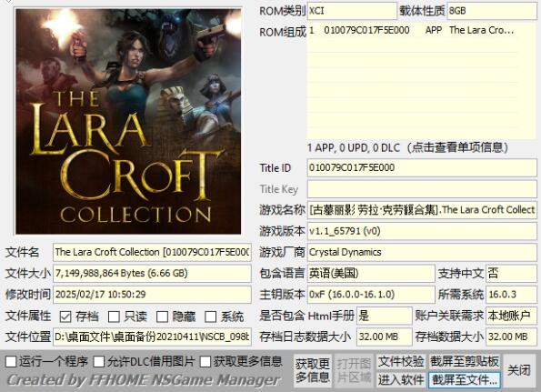541x392 pixels.
Task: Click the Html手册 是 field
Action: click(385, 316)
